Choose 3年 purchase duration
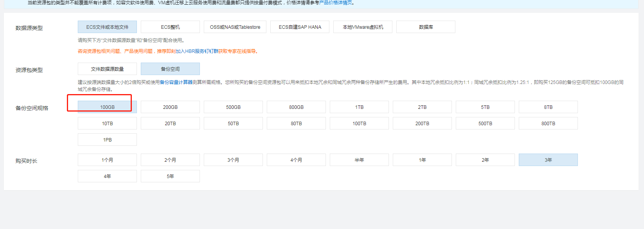This screenshot has height=229, width=644. (x=548, y=160)
